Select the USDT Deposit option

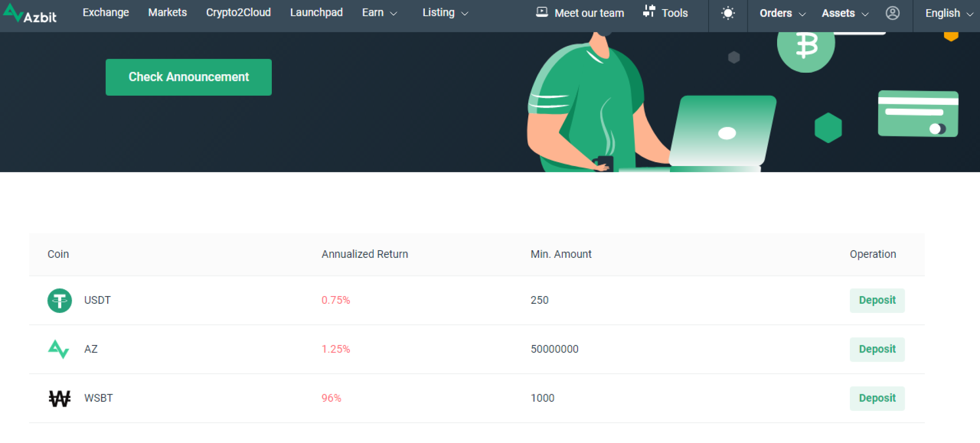pyautogui.click(x=877, y=300)
